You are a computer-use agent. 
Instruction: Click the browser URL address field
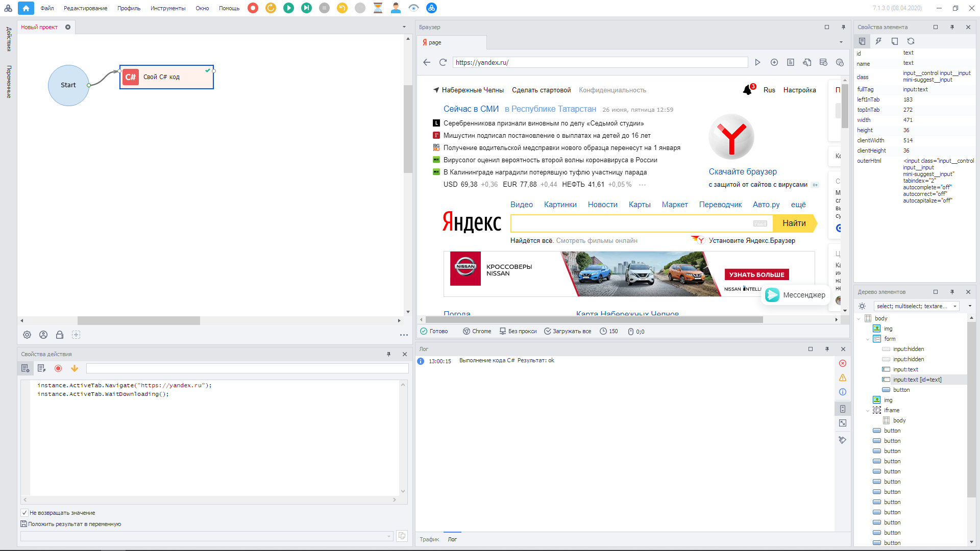tap(600, 62)
